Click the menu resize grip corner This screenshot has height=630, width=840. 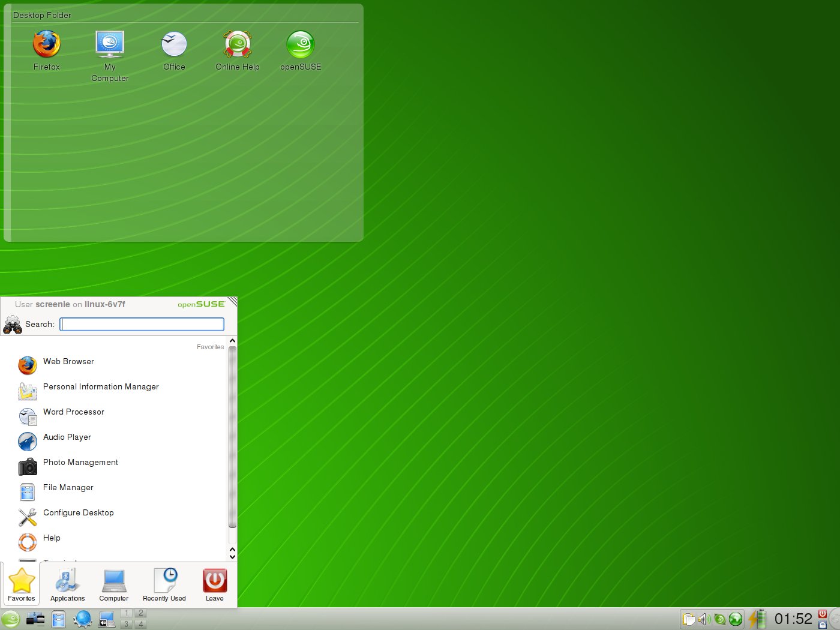point(232,301)
